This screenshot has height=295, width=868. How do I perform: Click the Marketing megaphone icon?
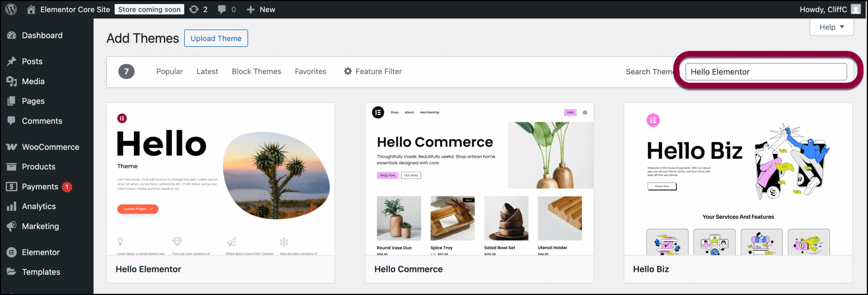pyautogui.click(x=12, y=226)
